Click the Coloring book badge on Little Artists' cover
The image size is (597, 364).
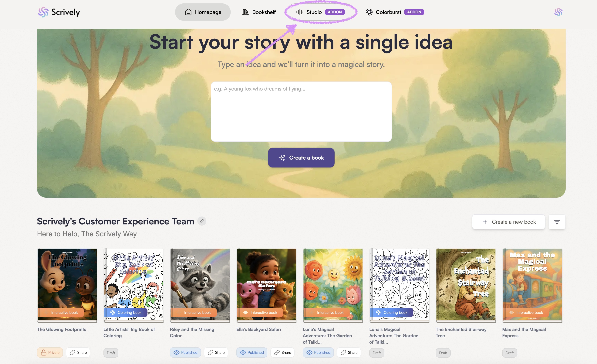pyautogui.click(x=126, y=313)
